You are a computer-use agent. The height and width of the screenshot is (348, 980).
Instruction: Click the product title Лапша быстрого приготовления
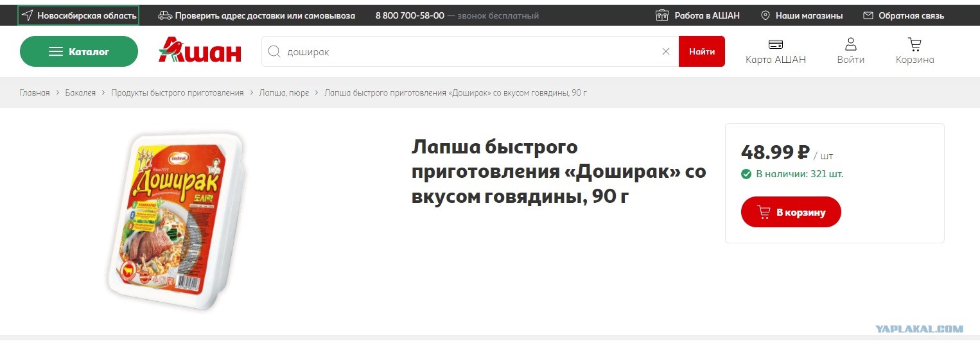[559, 171]
